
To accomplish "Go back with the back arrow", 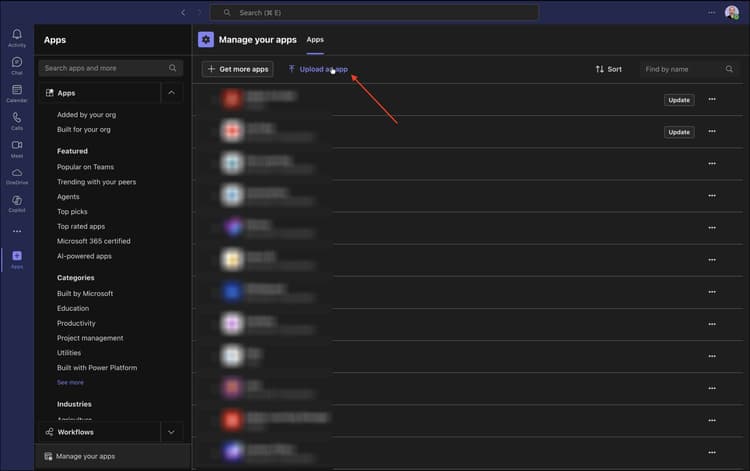I will (x=183, y=12).
